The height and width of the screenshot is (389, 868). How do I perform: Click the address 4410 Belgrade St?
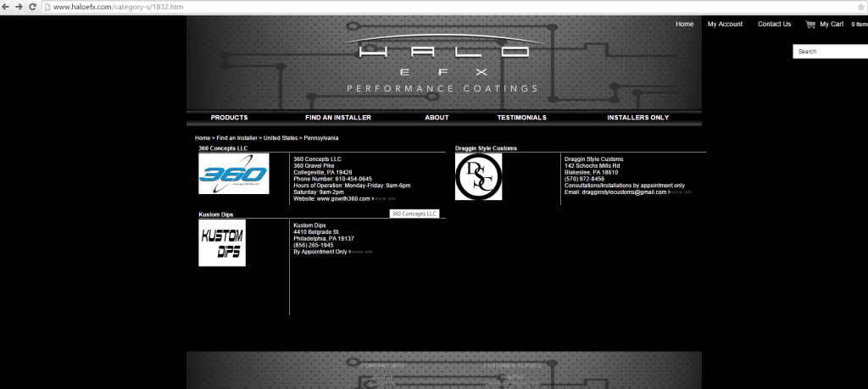(316, 232)
